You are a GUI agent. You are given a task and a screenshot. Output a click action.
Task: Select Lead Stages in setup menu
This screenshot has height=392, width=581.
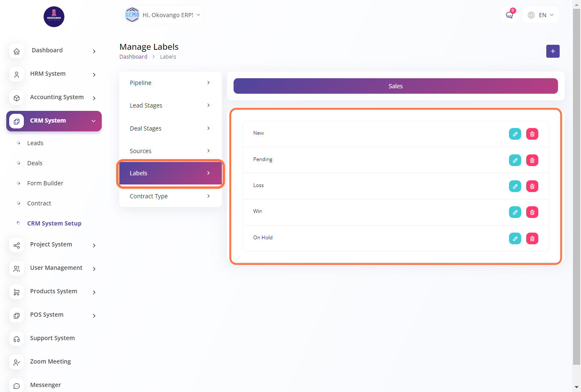pyautogui.click(x=170, y=105)
